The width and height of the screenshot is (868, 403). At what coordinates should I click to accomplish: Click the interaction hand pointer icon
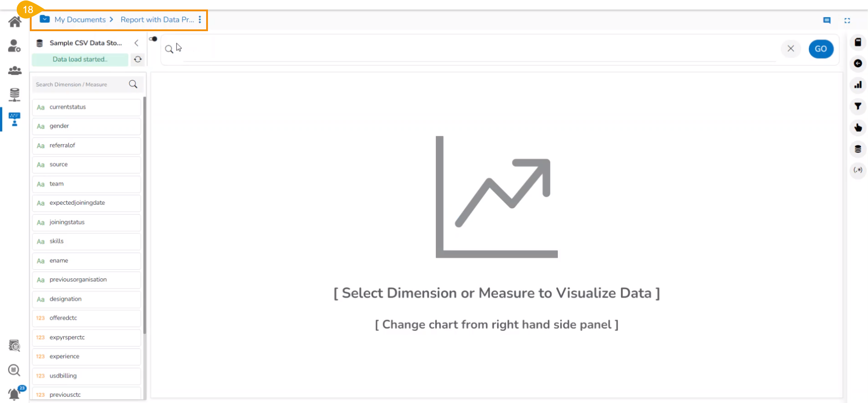tap(858, 128)
